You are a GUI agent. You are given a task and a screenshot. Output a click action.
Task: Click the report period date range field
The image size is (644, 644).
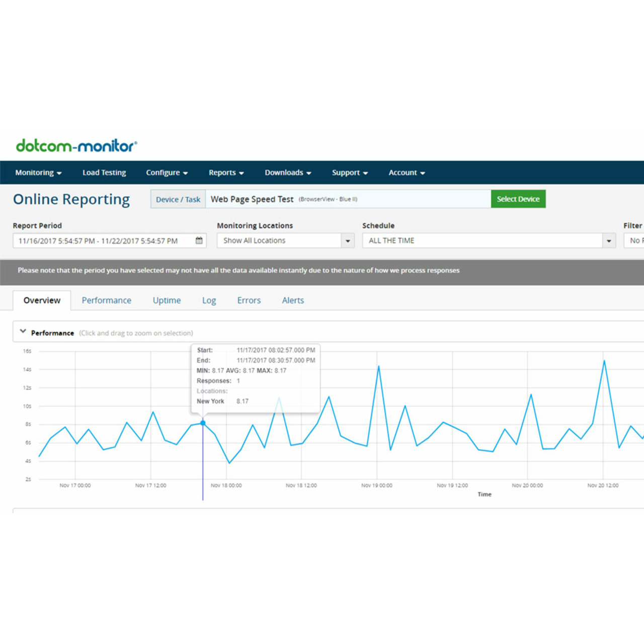click(101, 240)
